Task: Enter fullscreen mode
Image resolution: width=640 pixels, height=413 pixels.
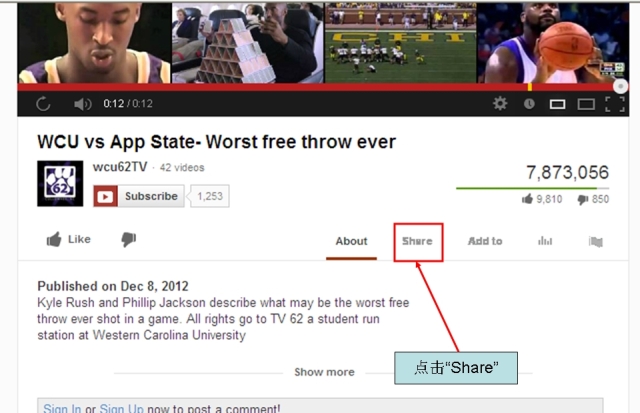Action: click(615, 104)
